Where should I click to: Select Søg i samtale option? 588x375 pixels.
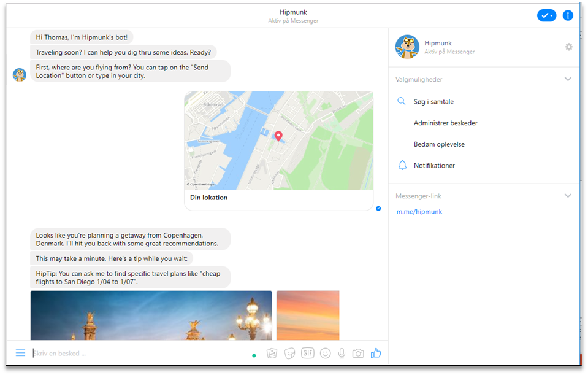pyautogui.click(x=433, y=101)
